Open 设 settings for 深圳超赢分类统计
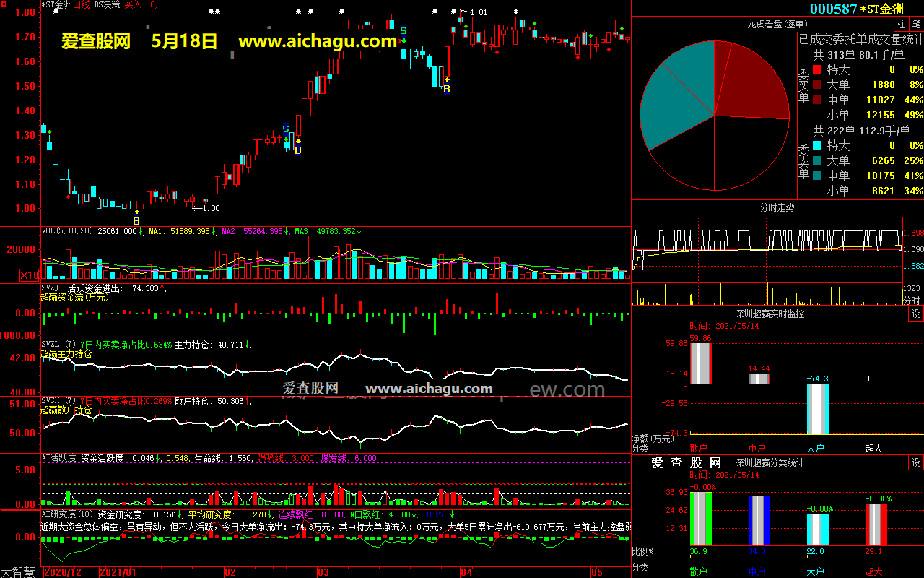This screenshot has width=924, height=578. coord(915,462)
